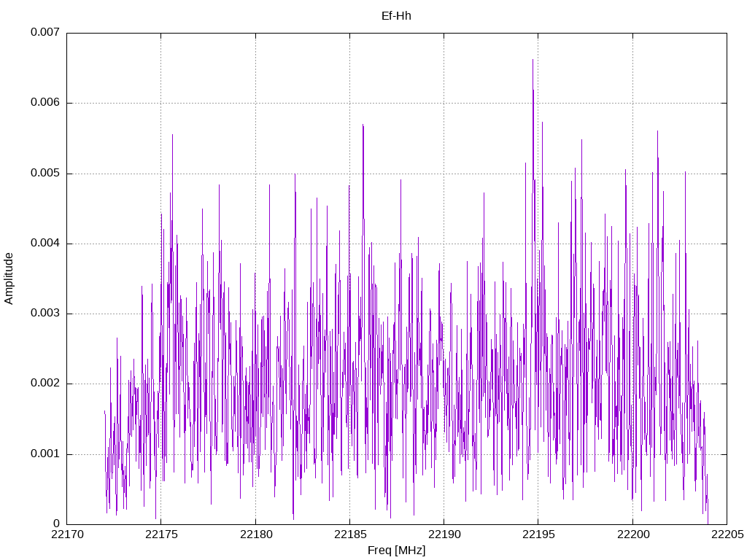Click the x-axis tick label 22195
Viewport: 747px width, 560px height.
click(539, 534)
